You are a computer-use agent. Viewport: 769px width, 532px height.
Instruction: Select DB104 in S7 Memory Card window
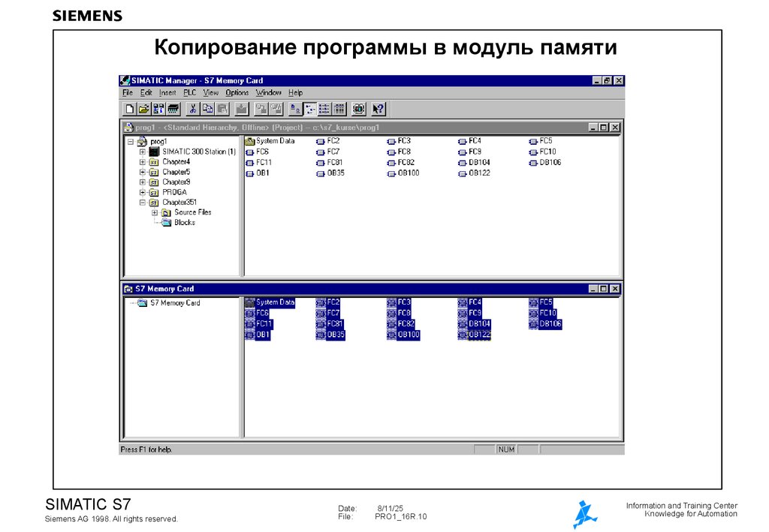point(475,324)
